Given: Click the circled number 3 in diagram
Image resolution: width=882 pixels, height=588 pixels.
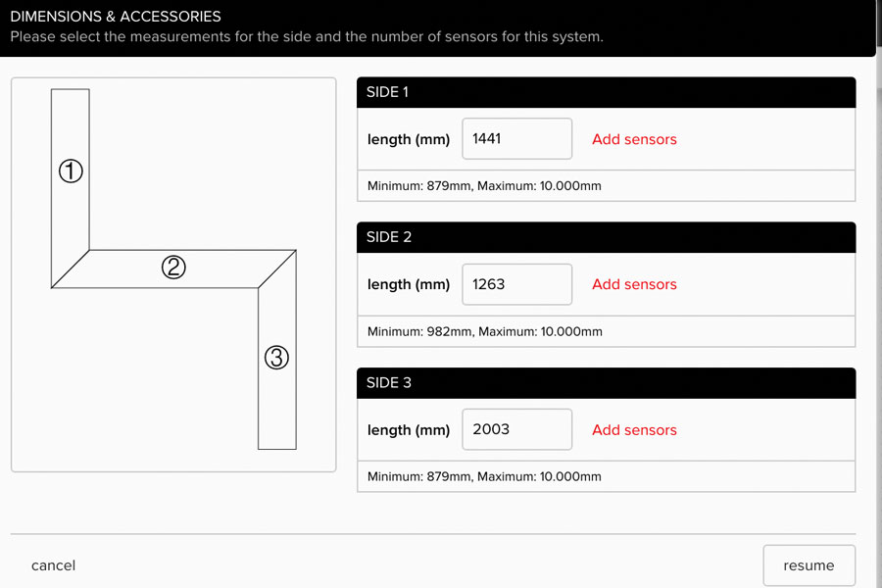Looking at the screenshot, I should tap(276, 358).
